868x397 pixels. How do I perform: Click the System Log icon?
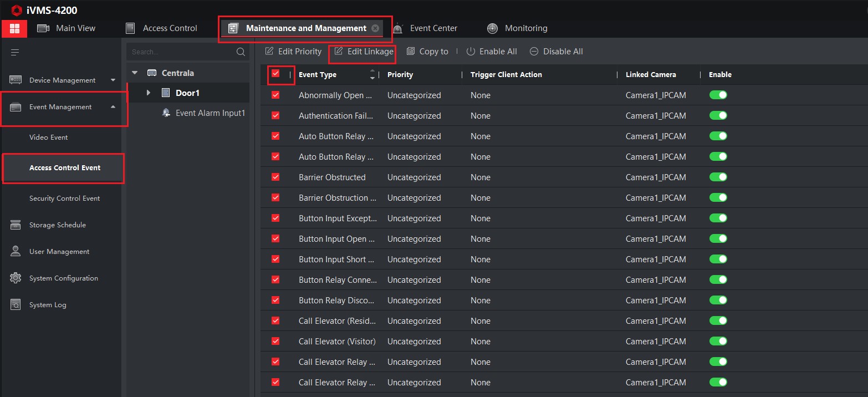point(16,304)
